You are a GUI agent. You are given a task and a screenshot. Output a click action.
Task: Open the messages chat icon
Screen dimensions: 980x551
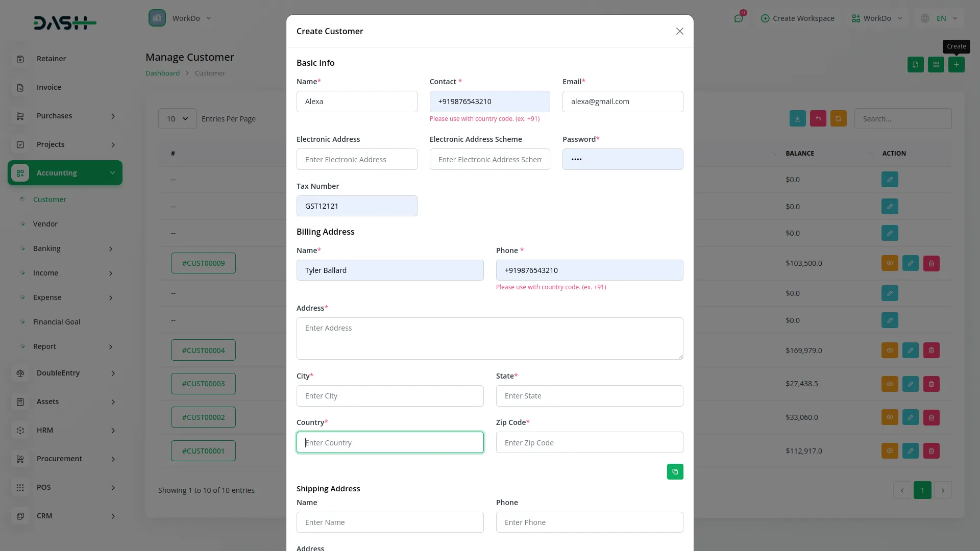point(739,18)
